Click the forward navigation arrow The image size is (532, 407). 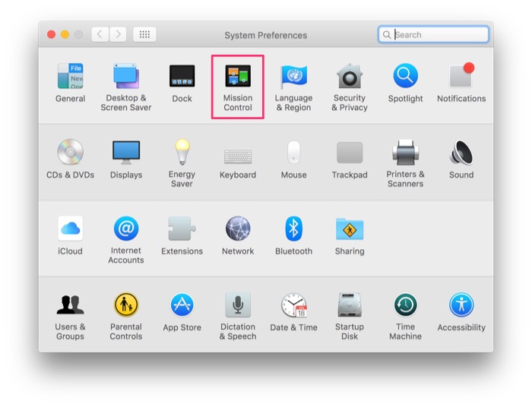118,34
